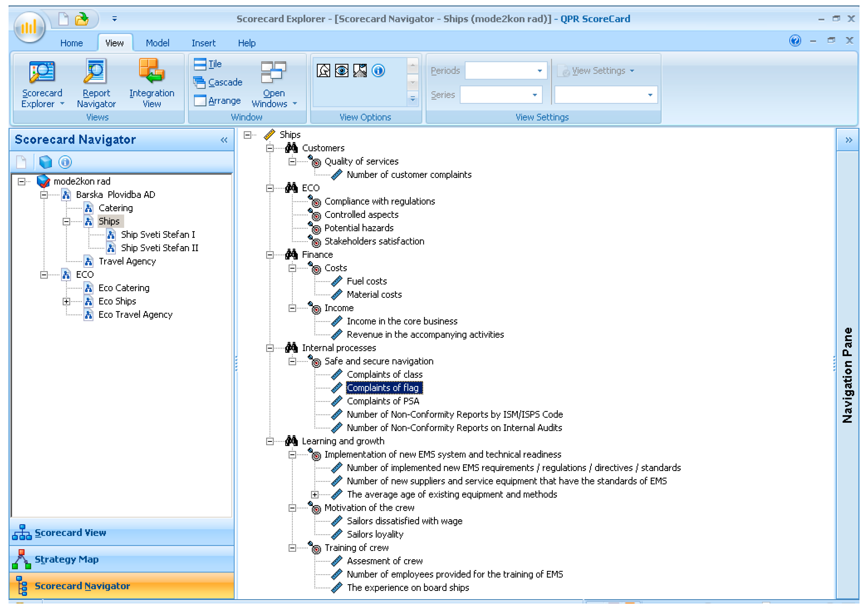The height and width of the screenshot is (609, 868).
Task: Collapse the Scorecard Navigator panel with chevrons
Action: point(224,140)
